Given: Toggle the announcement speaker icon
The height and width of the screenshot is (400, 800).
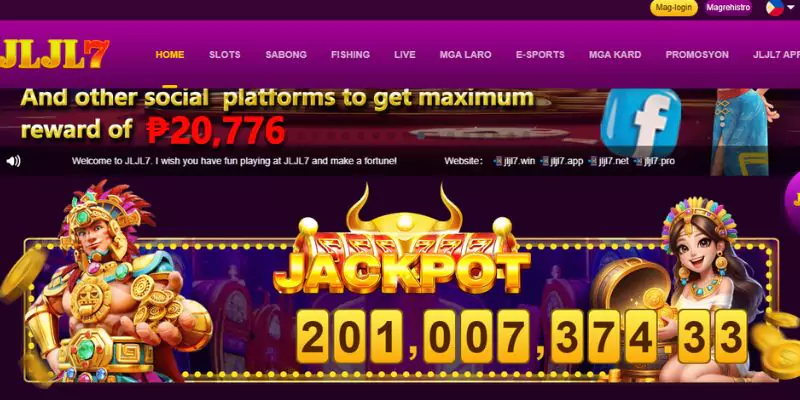Looking at the screenshot, I should point(13,161).
